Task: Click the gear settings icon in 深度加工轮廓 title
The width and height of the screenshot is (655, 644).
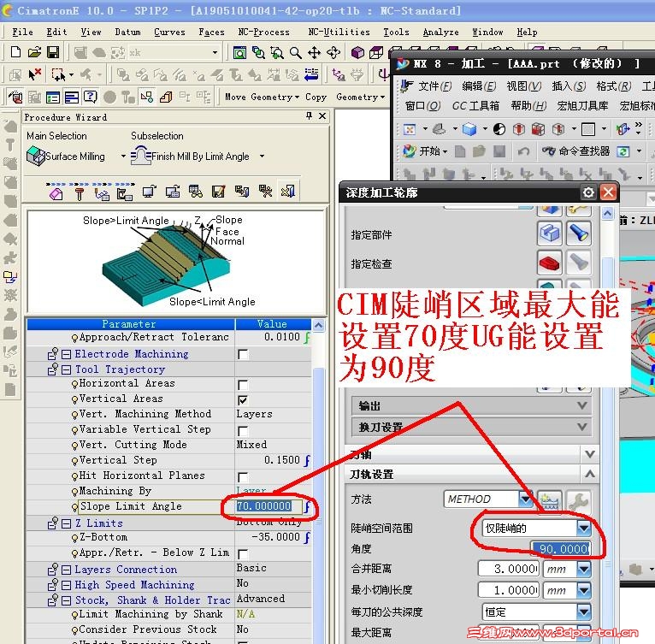Action: click(588, 192)
